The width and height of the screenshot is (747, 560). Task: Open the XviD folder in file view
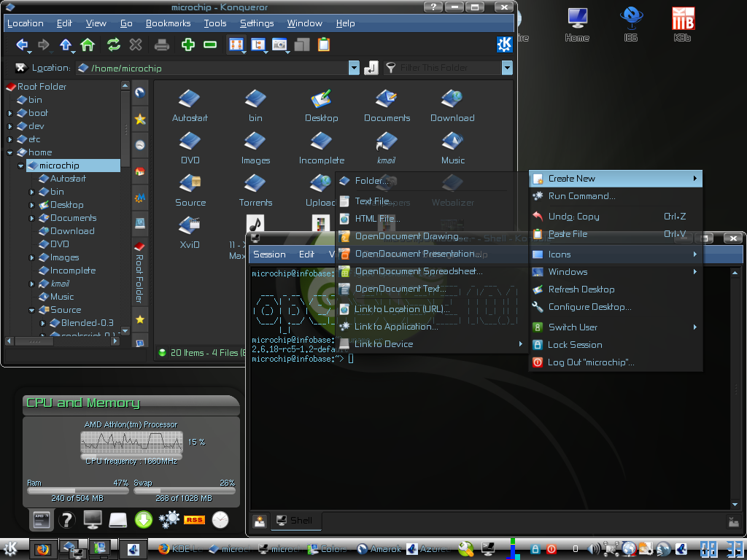coord(190,233)
